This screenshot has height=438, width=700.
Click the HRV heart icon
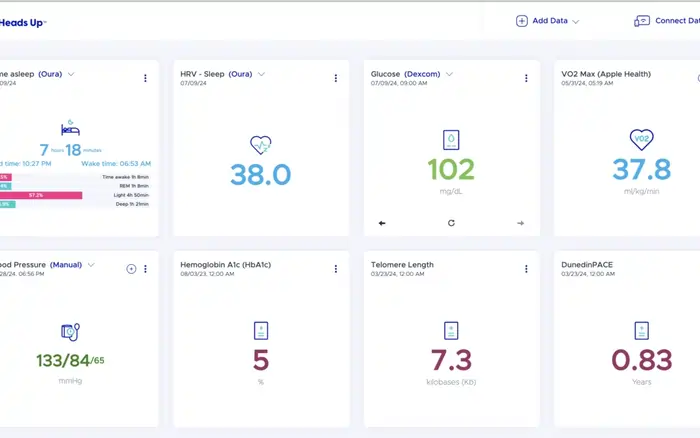(x=261, y=145)
